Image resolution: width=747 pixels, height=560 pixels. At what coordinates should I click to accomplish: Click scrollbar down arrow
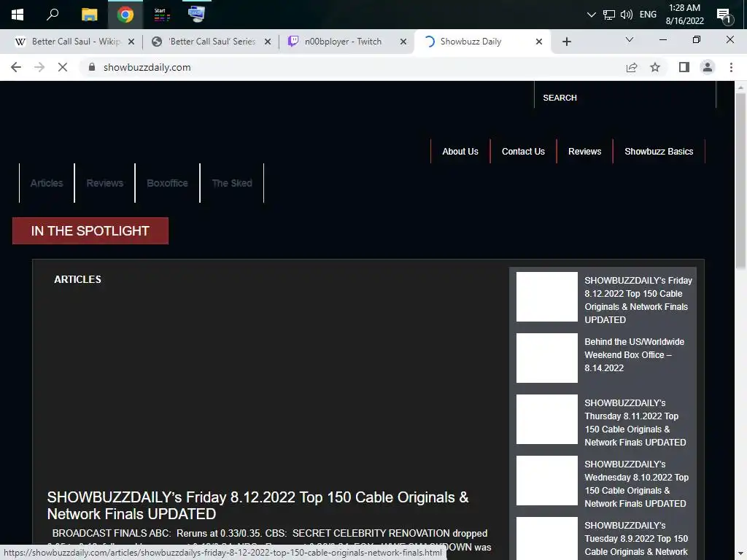[740, 553]
